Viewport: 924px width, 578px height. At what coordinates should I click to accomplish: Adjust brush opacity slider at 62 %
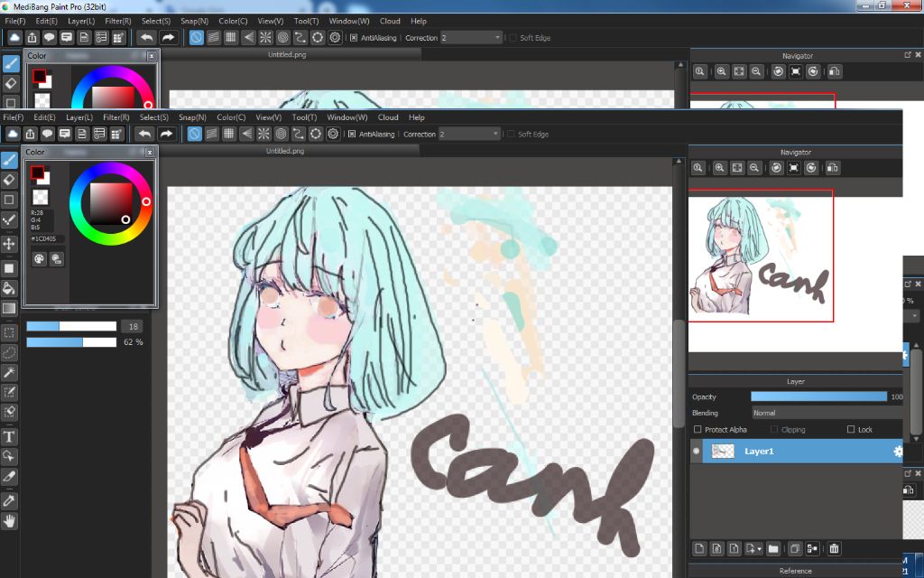[71, 342]
